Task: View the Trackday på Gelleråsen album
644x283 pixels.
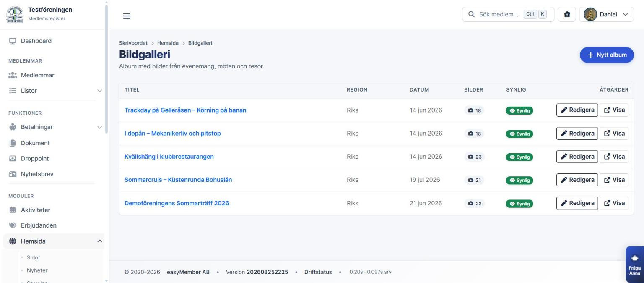Action: (614, 110)
